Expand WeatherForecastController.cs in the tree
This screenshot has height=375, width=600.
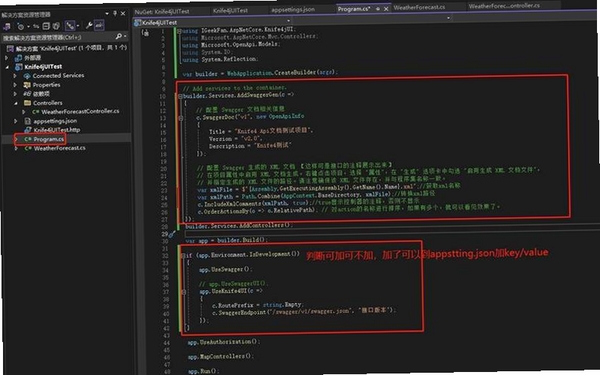[24, 112]
